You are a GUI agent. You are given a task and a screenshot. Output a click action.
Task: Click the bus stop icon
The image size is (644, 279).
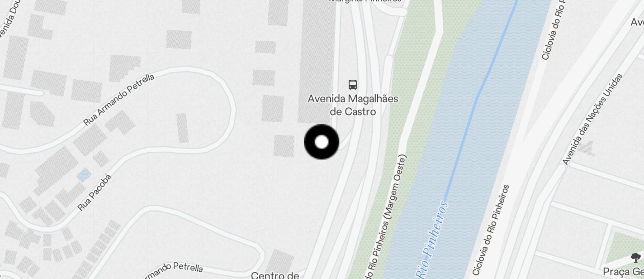(353, 84)
